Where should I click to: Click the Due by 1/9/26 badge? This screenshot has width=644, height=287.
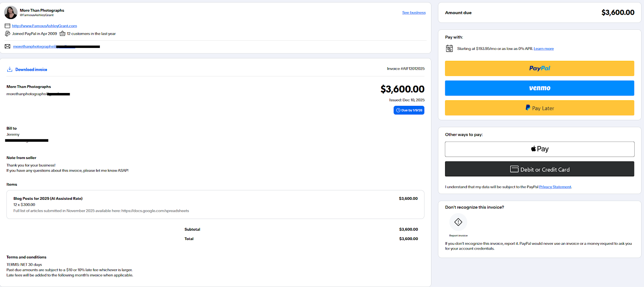tap(409, 110)
